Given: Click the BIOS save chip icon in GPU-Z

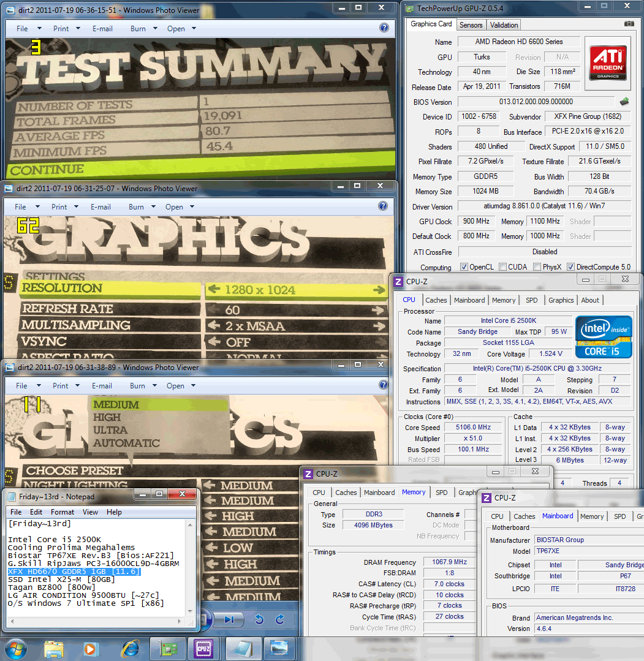Looking at the screenshot, I should (x=624, y=102).
